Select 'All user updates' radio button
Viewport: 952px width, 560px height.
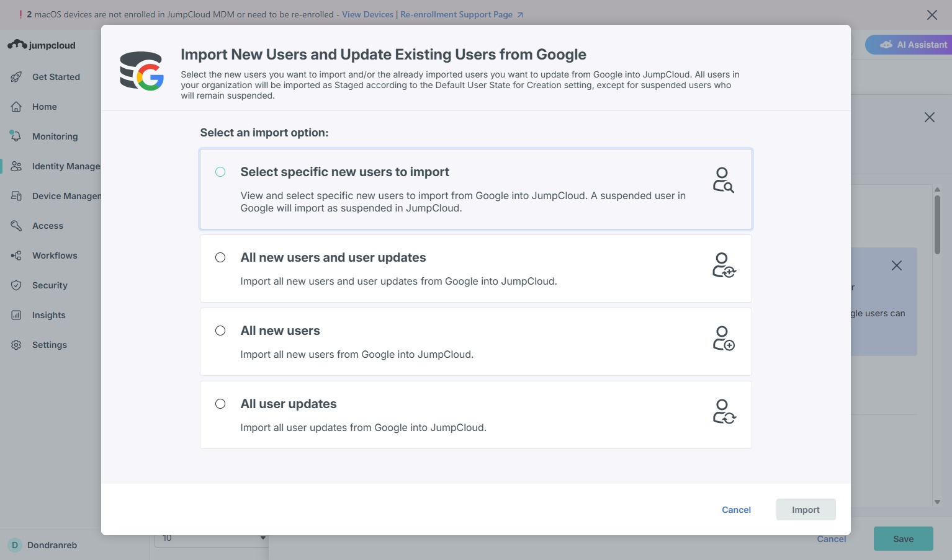[x=220, y=404]
